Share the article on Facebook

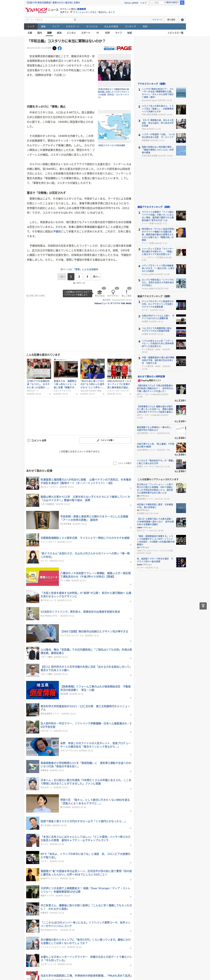coord(60,48)
